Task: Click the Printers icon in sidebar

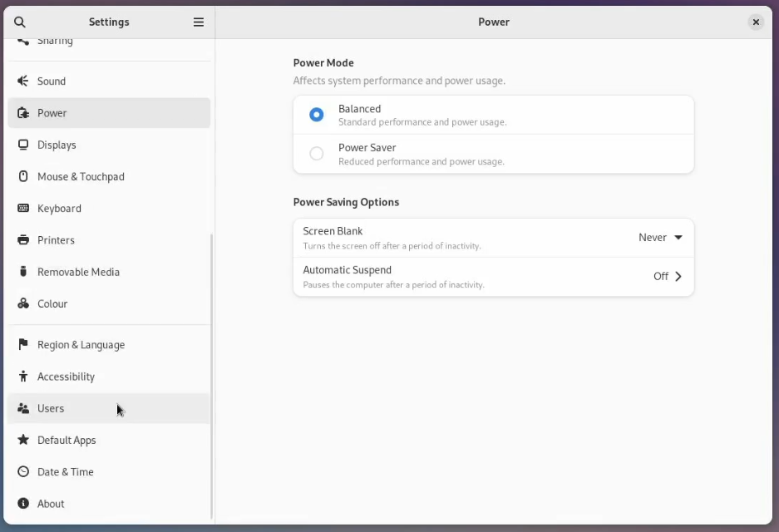Action: tap(23, 240)
